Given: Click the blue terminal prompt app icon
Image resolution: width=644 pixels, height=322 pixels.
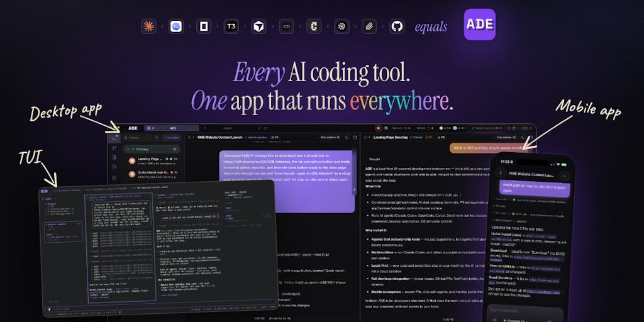Looking at the screenshot, I should click(x=176, y=26).
